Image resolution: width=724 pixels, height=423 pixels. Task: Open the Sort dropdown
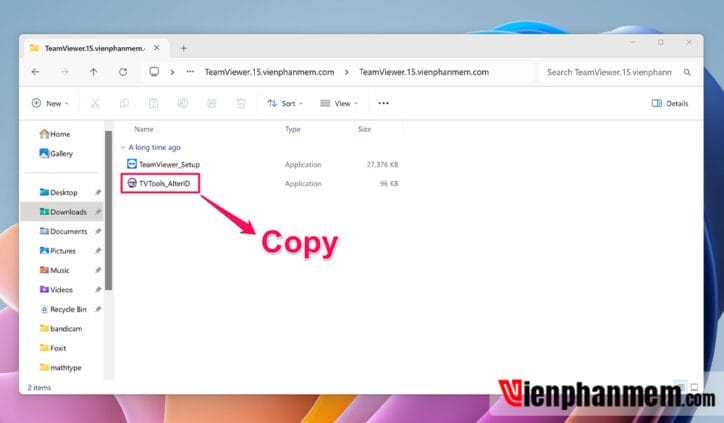click(285, 103)
